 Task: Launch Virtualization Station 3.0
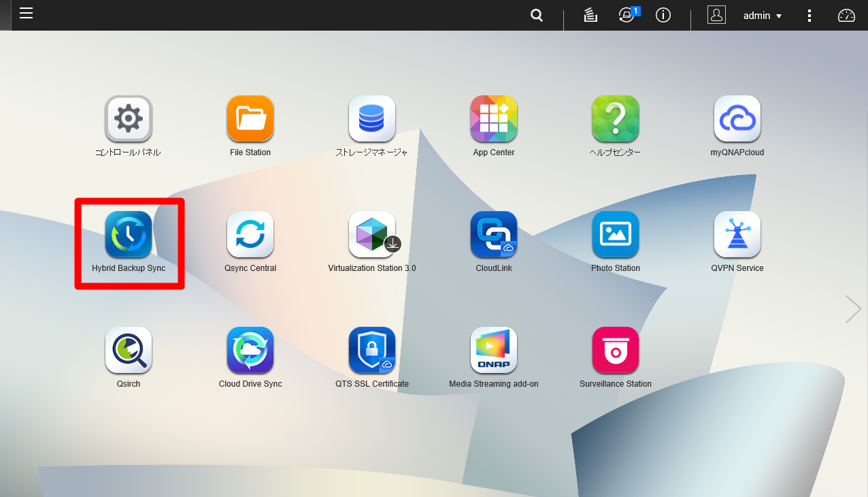click(372, 234)
